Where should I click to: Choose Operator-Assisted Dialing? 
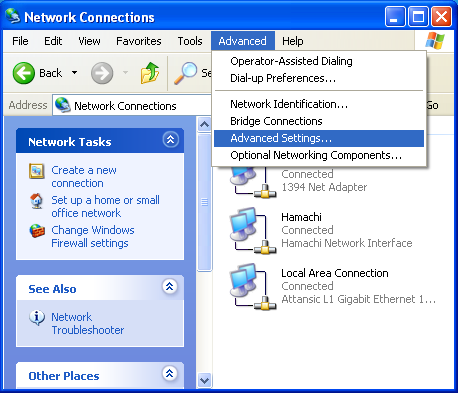(x=319, y=61)
